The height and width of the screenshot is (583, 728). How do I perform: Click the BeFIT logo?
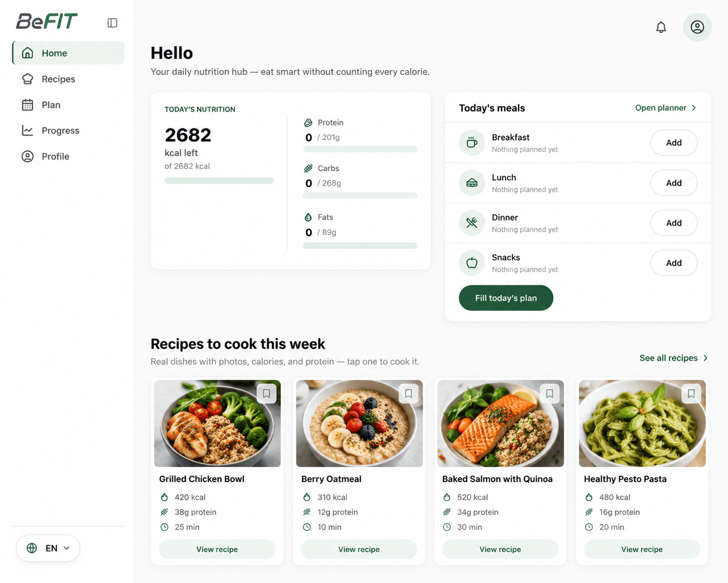[47, 21]
